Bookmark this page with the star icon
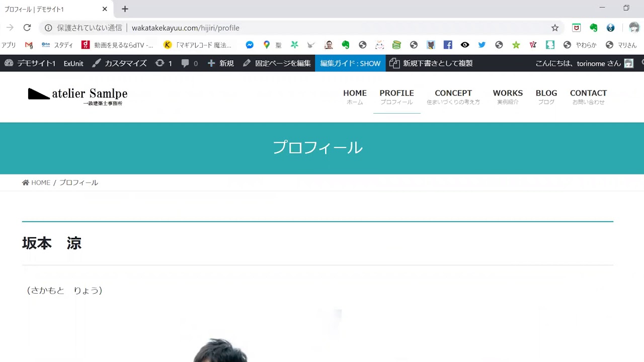Screen dimensions: 644x362 (x=555, y=28)
